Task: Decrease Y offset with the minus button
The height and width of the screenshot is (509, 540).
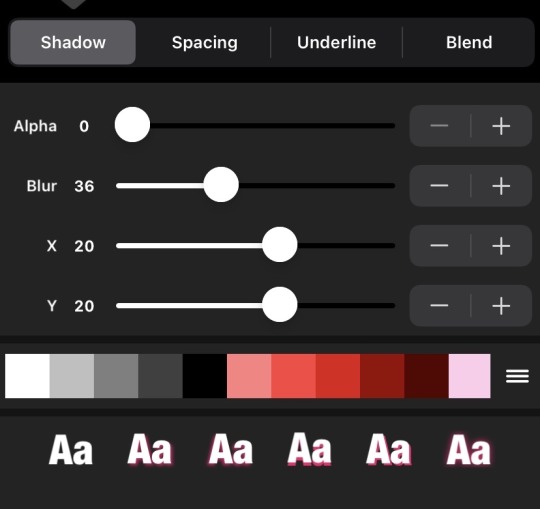Action: tap(439, 306)
